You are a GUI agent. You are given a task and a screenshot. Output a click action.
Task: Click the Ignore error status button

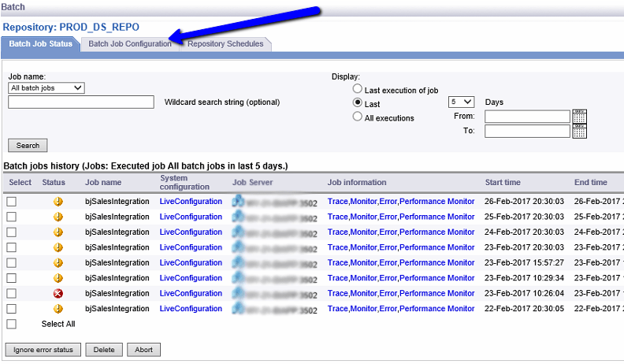(43, 349)
